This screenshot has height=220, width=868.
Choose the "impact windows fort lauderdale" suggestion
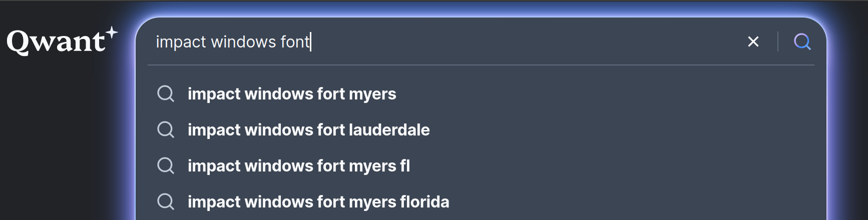[308, 130]
